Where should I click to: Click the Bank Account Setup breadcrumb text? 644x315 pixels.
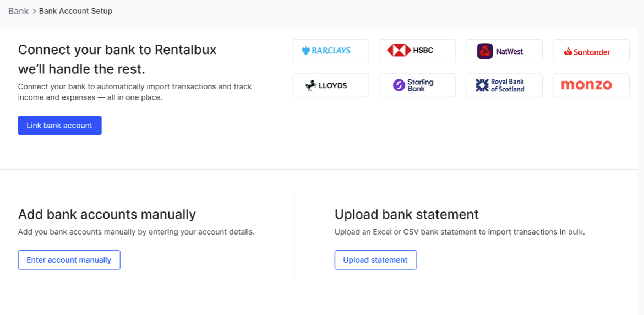pyautogui.click(x=75, y=11)
